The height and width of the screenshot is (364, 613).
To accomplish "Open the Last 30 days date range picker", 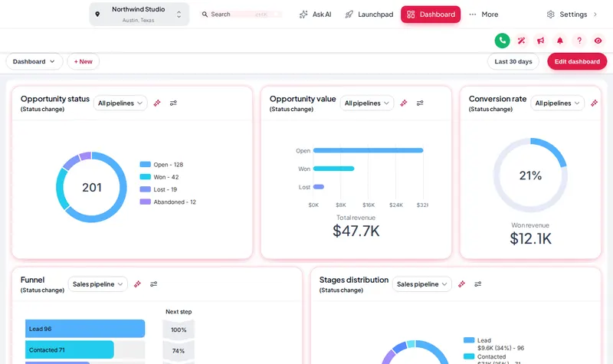I will coord(513,61).
